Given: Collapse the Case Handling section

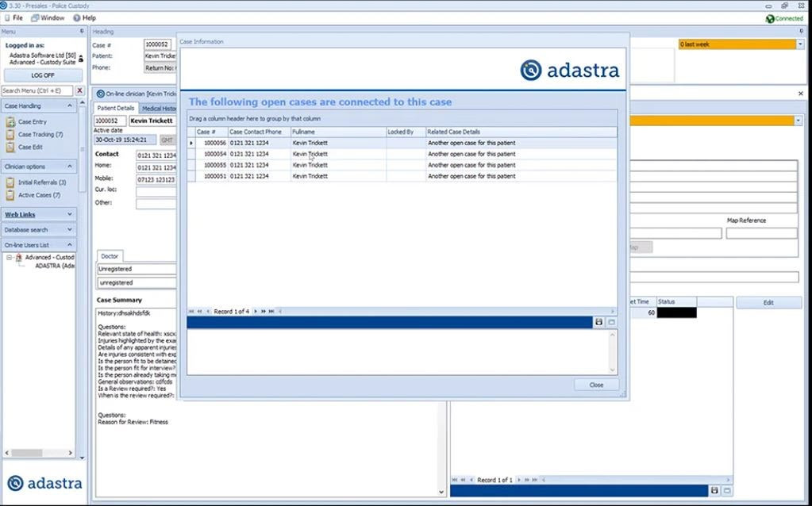Looking at the screenshot, I should click(69, 106).
